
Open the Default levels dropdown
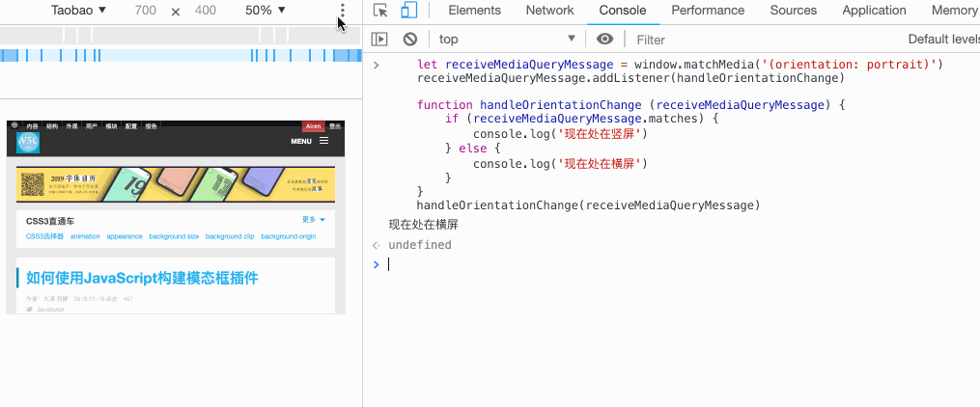(943, 40)
